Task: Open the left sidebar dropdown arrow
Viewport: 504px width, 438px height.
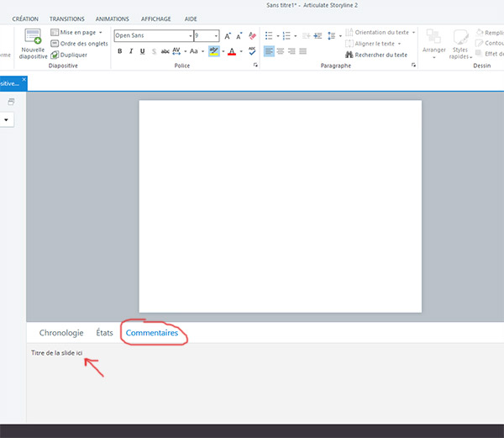Action: pyautogui.click(x=6, y=120)
